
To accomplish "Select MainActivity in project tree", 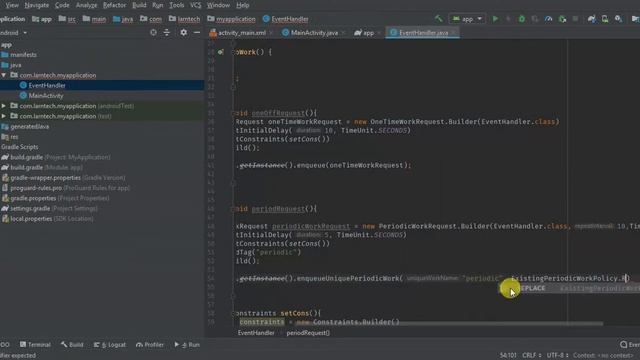I will point(46,96).
